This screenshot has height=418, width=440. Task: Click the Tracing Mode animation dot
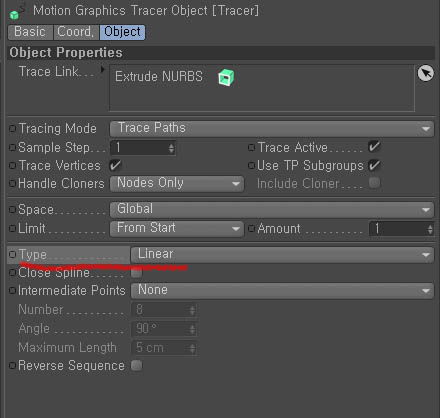coord(12,128)
